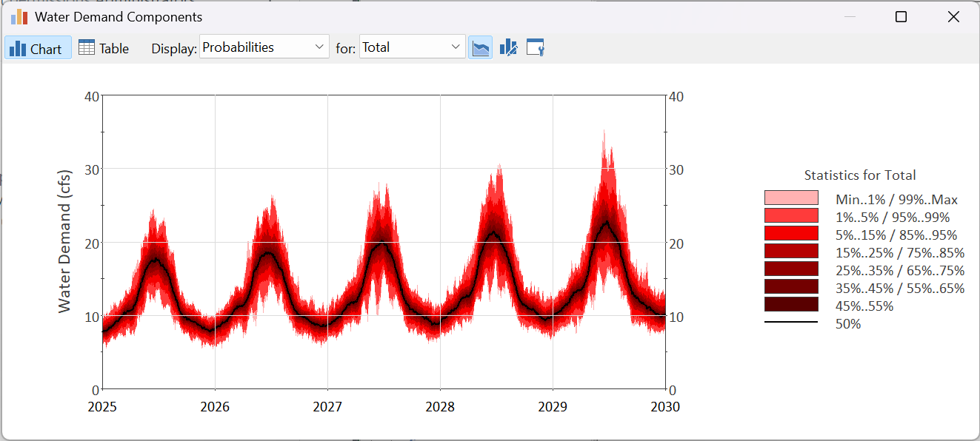
Task: Open the 'for: Total' dropdown
Action: [412, 47]
